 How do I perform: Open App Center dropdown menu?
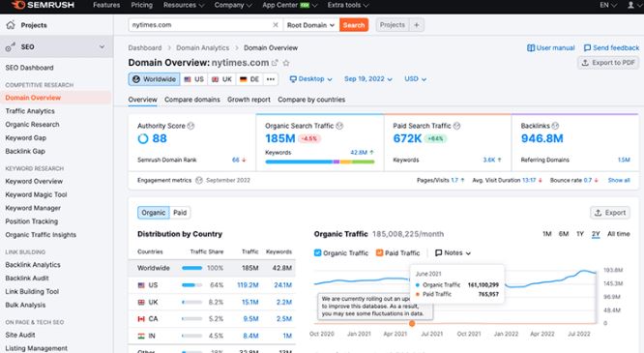[x=289, y=5]
